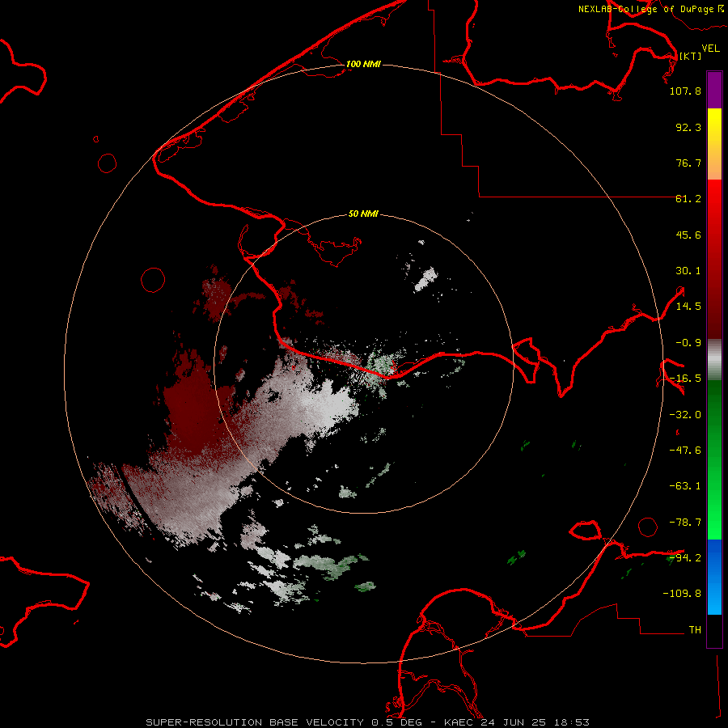Click the 30.1 legend value
Image resolution: width=728 pixels, height=728 pixels.
(688, 271)
